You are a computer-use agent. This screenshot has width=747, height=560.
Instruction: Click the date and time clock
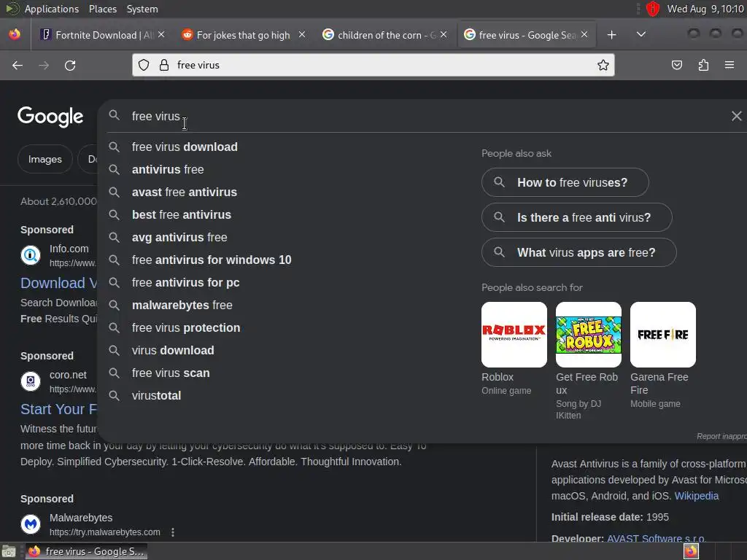click(705, 9)
